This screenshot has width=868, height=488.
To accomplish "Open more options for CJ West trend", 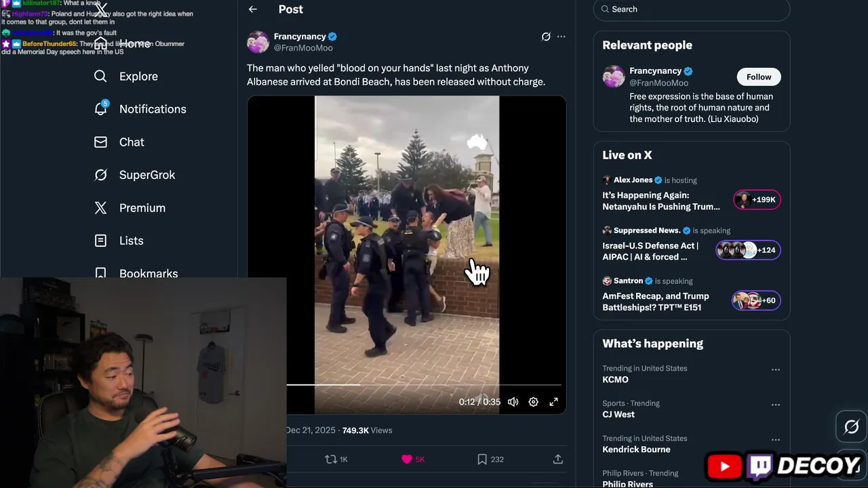I will (775, 405).
